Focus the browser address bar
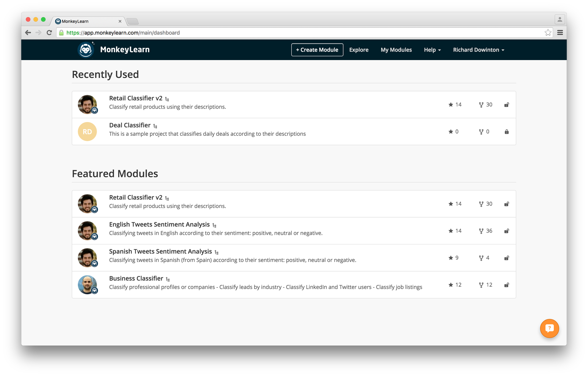The width and height of the screenshot is (588, 376). [x=287, y=33]
